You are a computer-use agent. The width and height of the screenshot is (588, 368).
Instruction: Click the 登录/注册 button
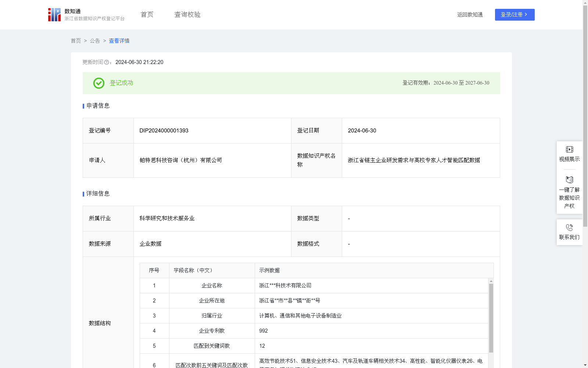coord(514,15)
